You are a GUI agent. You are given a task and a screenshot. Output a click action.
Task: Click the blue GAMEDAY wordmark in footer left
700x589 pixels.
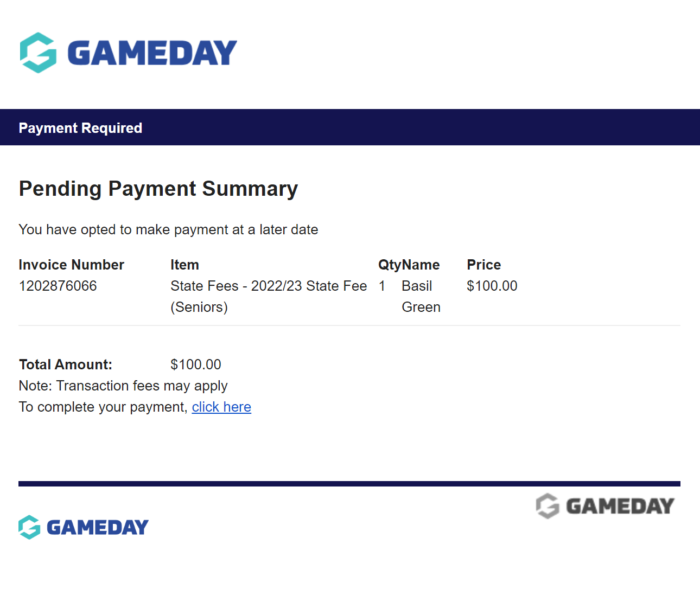(98, 527)
